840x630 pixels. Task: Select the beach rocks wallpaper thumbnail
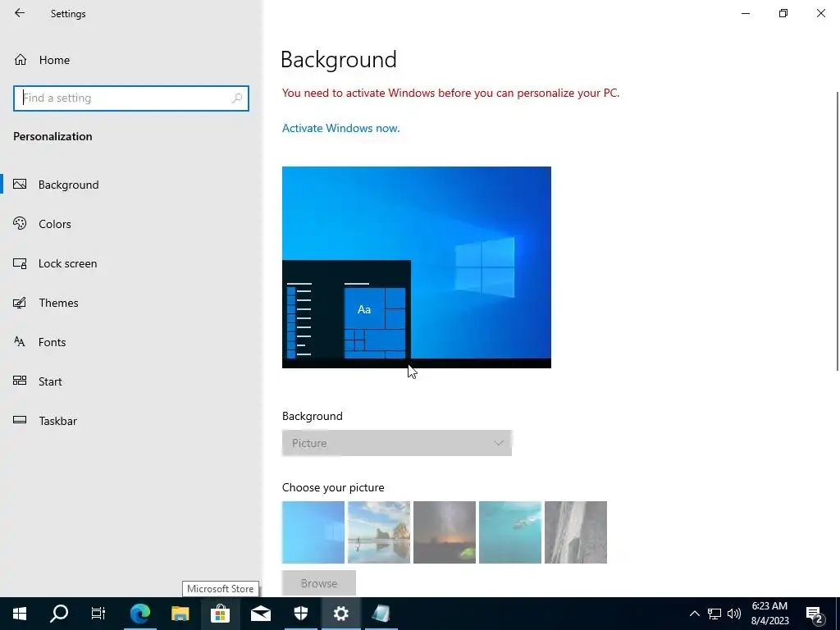coord(379,532)
